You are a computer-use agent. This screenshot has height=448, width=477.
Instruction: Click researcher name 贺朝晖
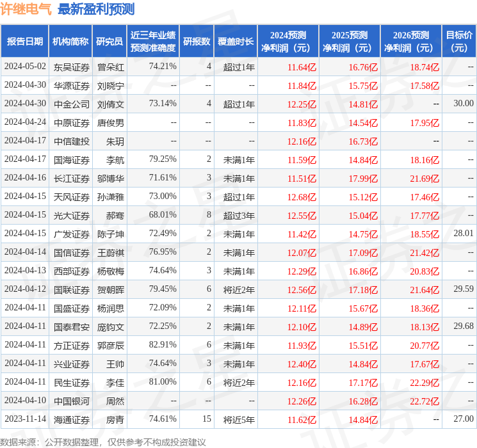(110, 290)
